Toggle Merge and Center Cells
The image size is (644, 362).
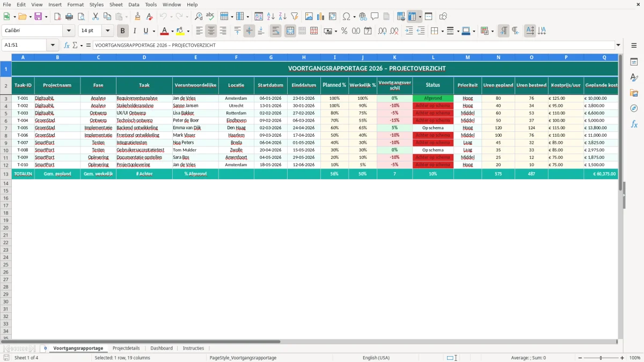coord(290,31)
